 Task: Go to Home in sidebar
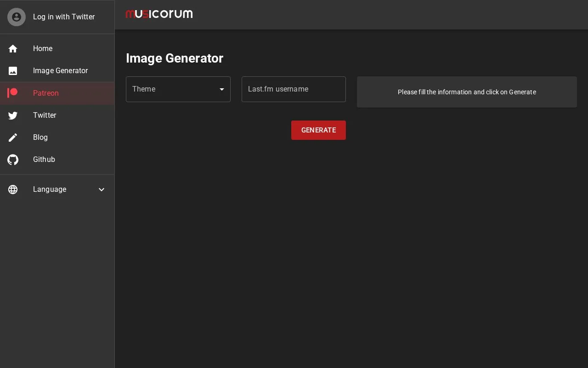(57, 49)
